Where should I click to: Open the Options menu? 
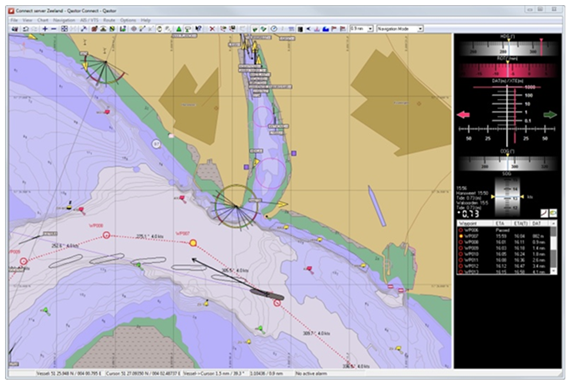(x=128, y=20)
